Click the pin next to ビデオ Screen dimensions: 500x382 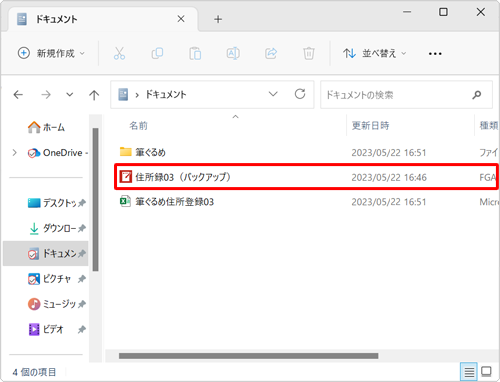click(x=81, y=330)
